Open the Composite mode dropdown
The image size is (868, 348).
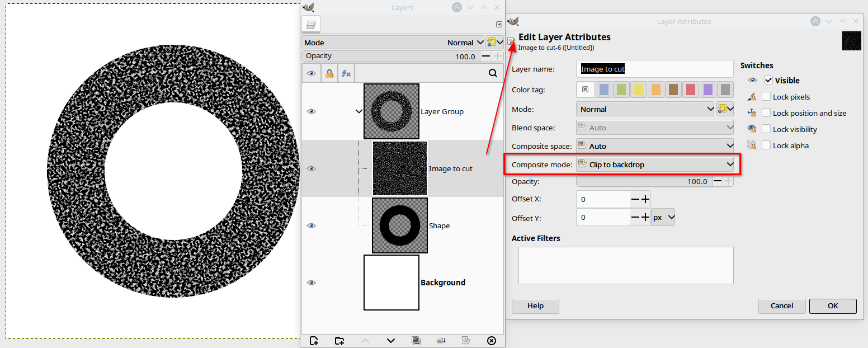point(654,164)
